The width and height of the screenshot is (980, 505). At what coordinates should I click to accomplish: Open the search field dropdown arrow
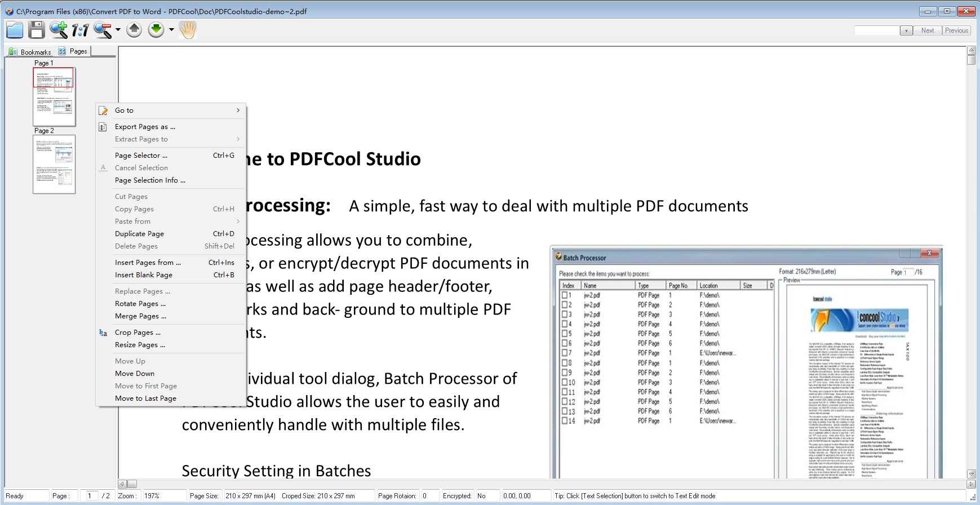click(x=906, y=30)
